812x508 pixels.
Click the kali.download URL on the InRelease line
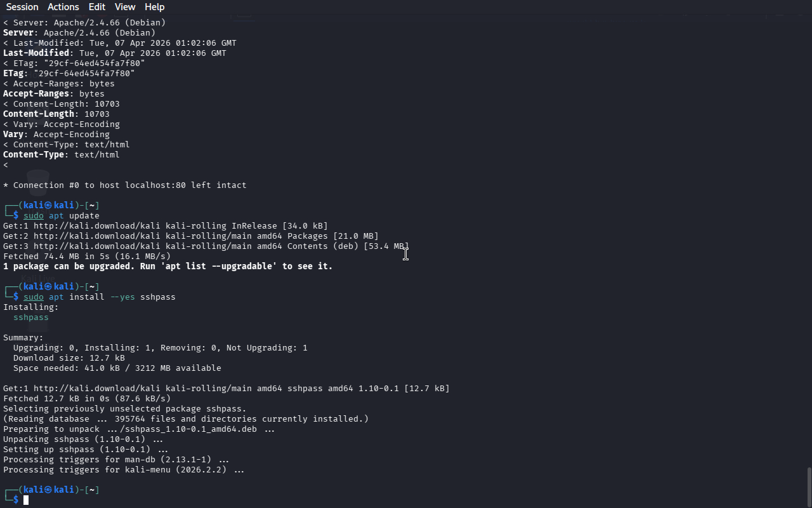pyautogui.click(x=96, y=226)
